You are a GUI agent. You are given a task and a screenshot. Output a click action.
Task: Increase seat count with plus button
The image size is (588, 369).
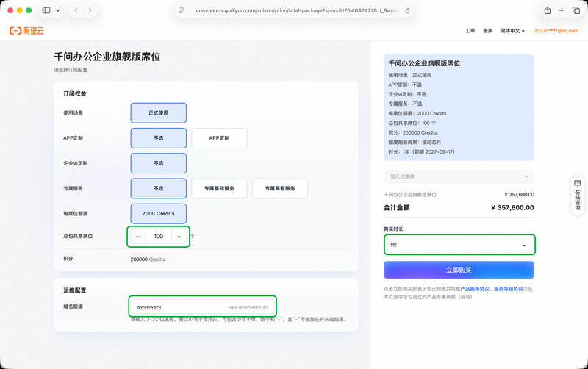tap(179, 237)
